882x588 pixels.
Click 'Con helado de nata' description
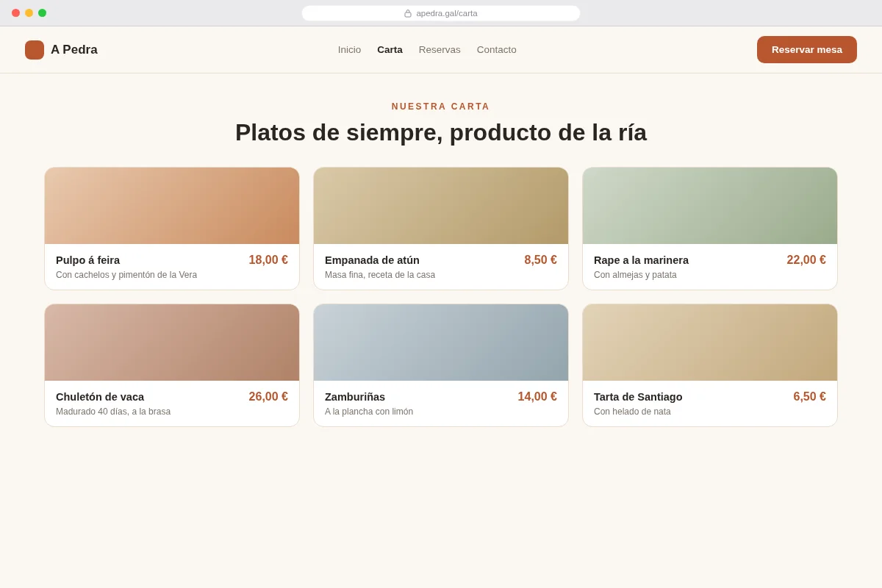632,412
